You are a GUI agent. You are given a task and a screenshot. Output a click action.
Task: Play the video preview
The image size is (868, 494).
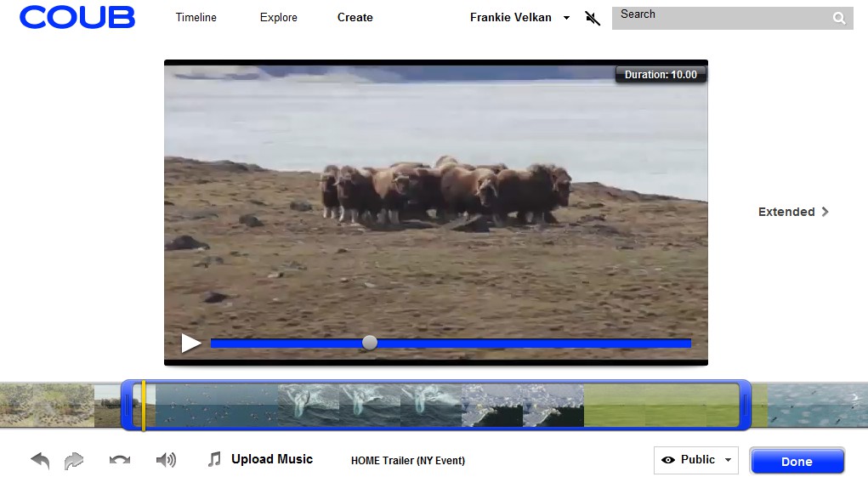pyautogui.click(x=191, y=344)
